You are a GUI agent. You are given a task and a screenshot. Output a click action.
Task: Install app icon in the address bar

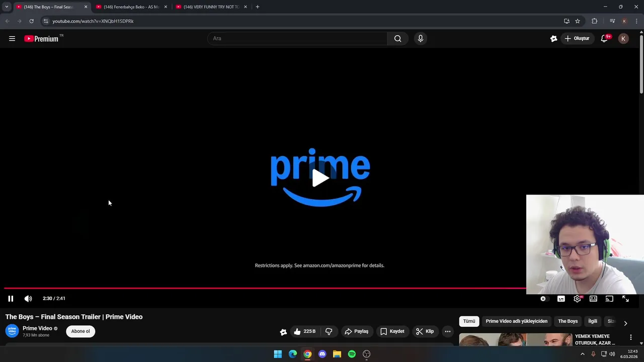click(x=567, y=21)
